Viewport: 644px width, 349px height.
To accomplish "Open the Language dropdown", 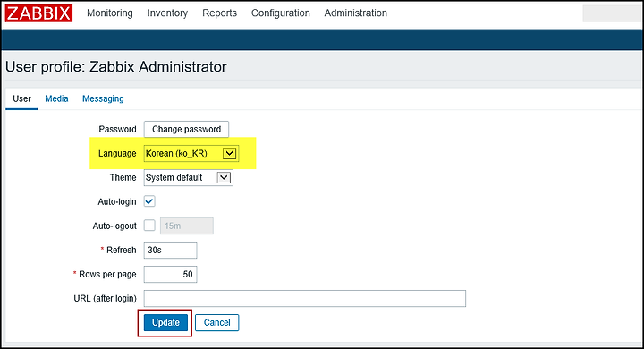I will pyautogui.click(x=191, y=153).
